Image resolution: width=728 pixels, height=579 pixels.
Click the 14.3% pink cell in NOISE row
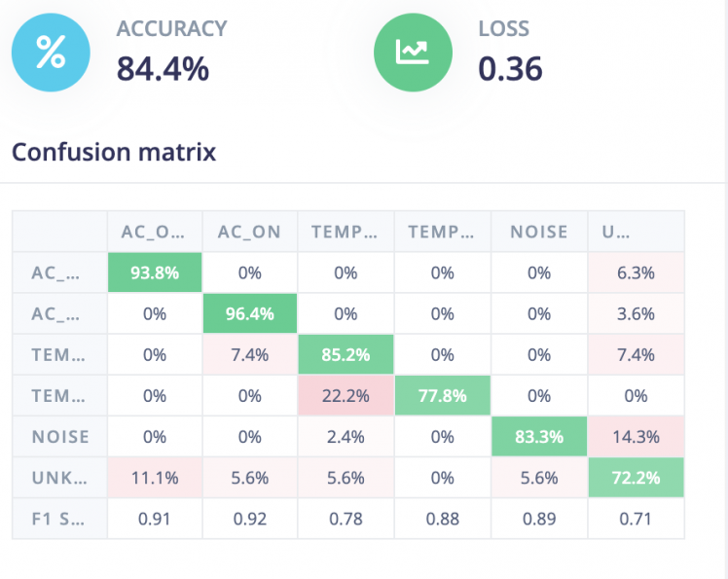636,437
